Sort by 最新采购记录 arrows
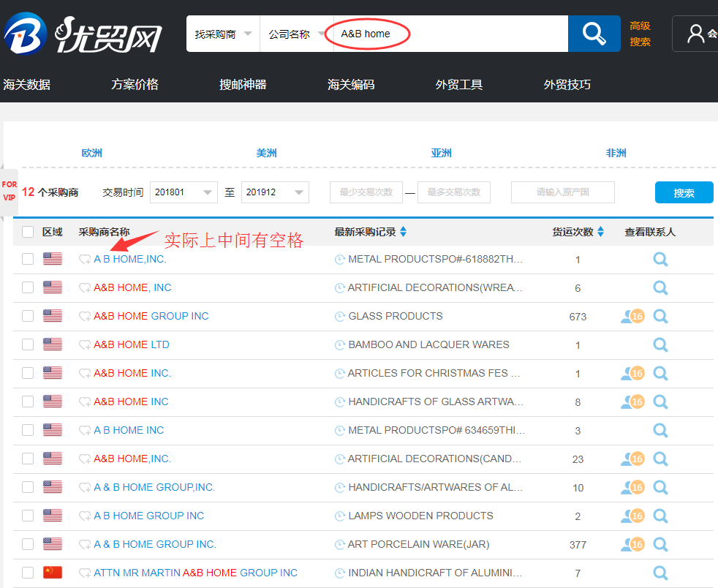 pyautogui.click(x=403, y=232)
